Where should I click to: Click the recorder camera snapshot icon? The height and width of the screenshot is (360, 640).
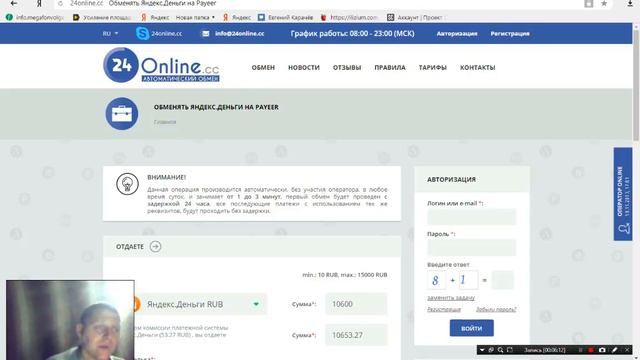[602, 350]
